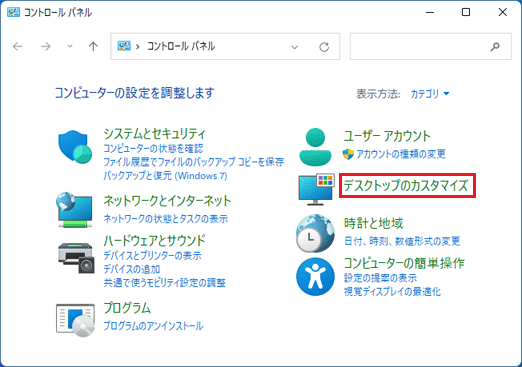The height and width of the screenshot is (367, 522).
Task: Open デバイスの追加 link
Action: (x=132, y=269)
